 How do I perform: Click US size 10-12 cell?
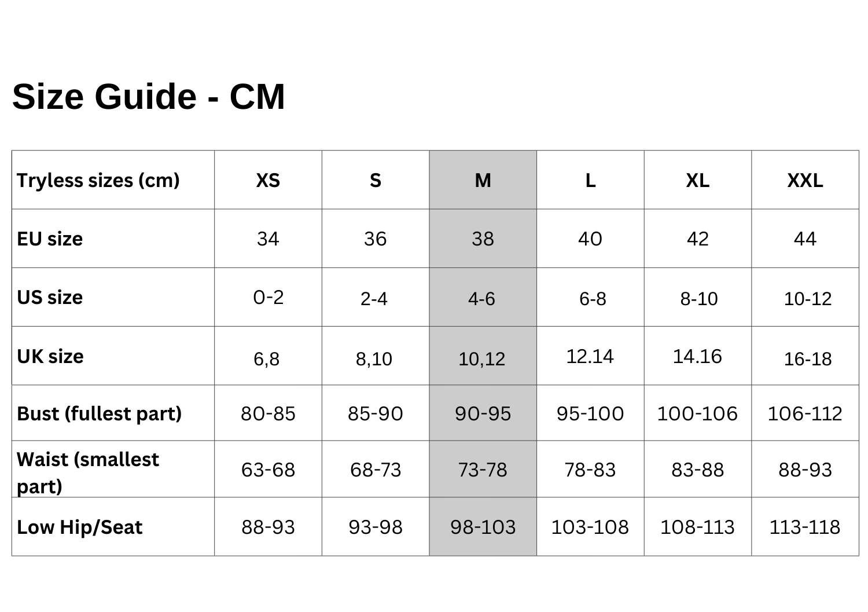[x=807, y=299]
